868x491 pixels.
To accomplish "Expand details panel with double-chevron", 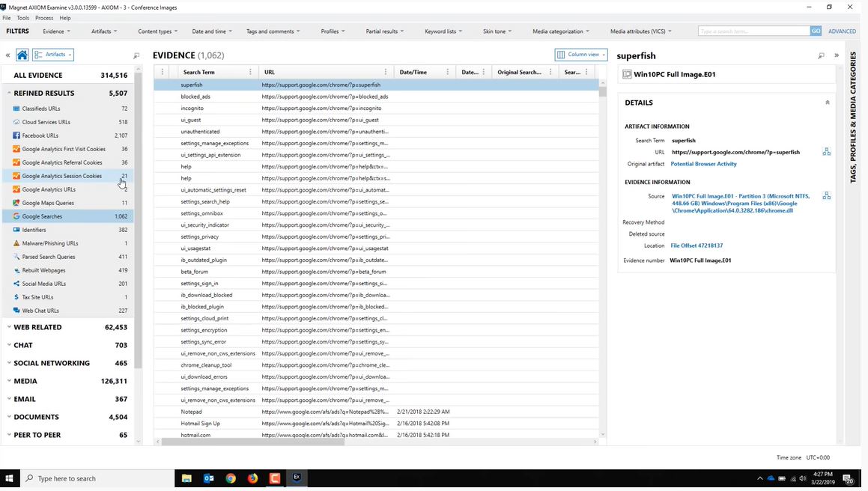I will (x=837, y=55).
